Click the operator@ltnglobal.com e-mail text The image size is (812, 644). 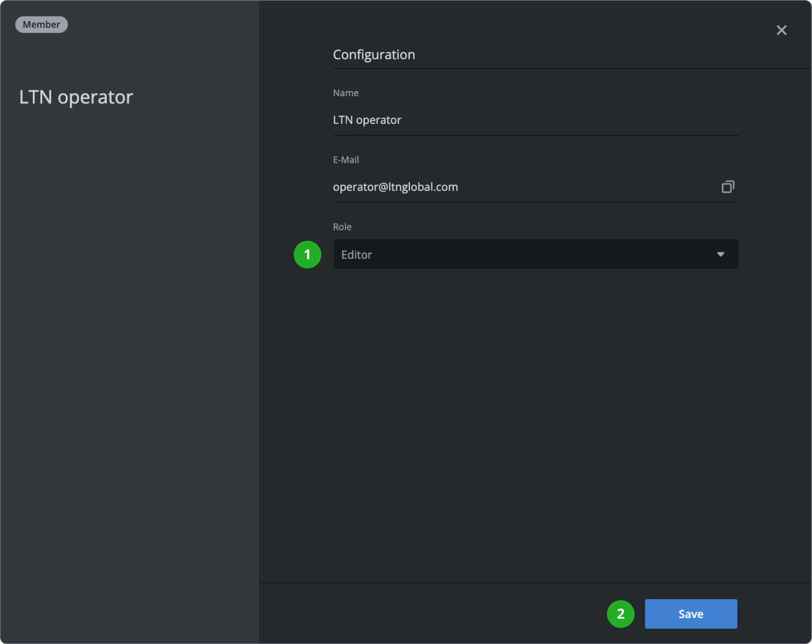click(396, 187)
